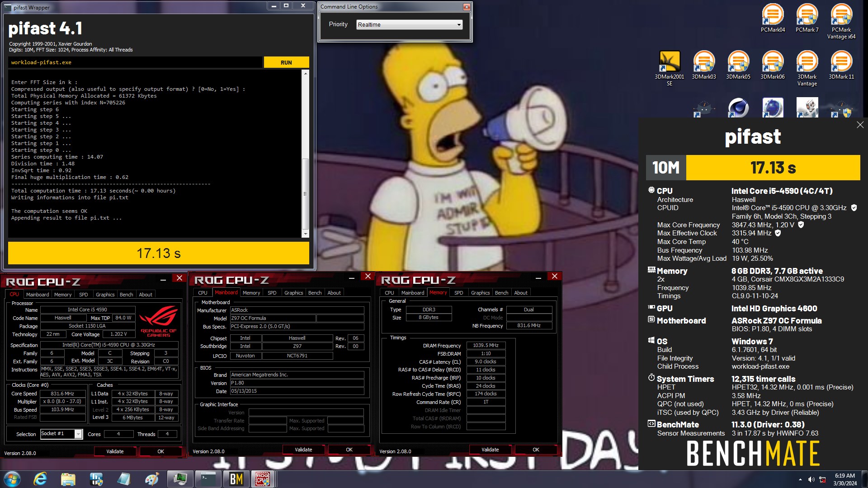Open SPD tab in Memory CPU-Z window

(x=458, y=293)
